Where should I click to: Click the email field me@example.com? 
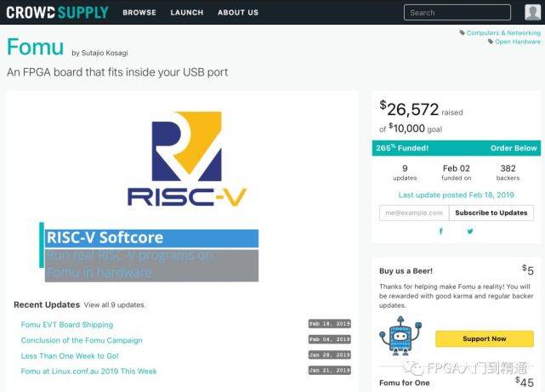[x=414, y=213]
